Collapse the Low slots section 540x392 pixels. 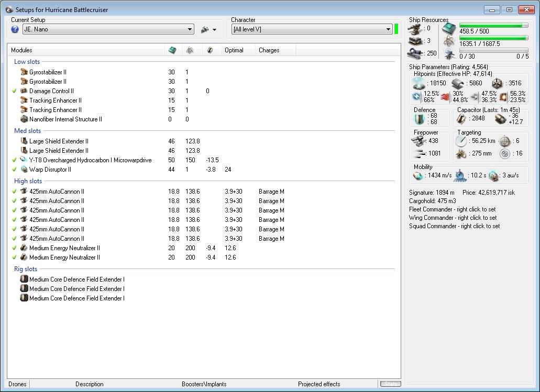click(27, 62)
